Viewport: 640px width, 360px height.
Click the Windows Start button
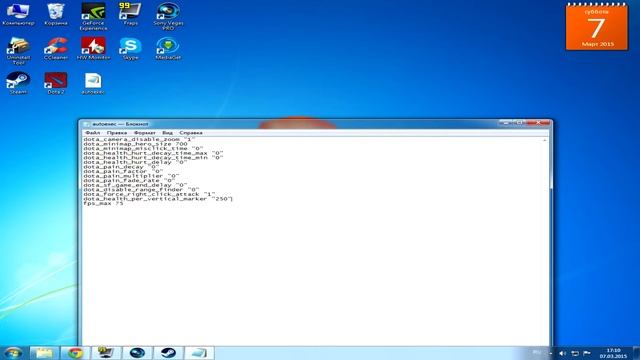coord(13,353)
